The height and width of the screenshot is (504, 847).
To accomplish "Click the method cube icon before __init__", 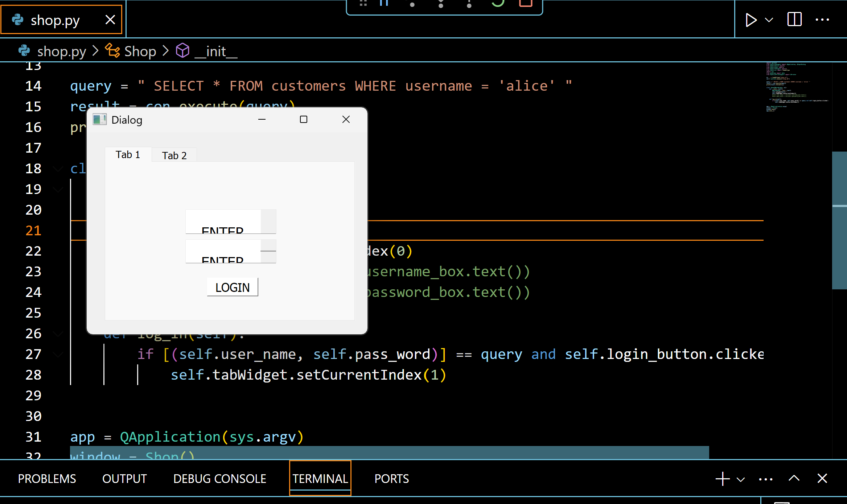I will pyautogui.click(x=182, y=50).
